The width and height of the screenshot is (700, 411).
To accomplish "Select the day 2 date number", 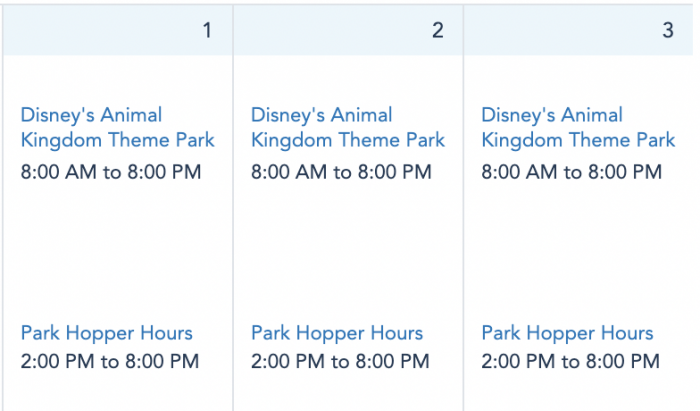I will [x=438, y=30].
